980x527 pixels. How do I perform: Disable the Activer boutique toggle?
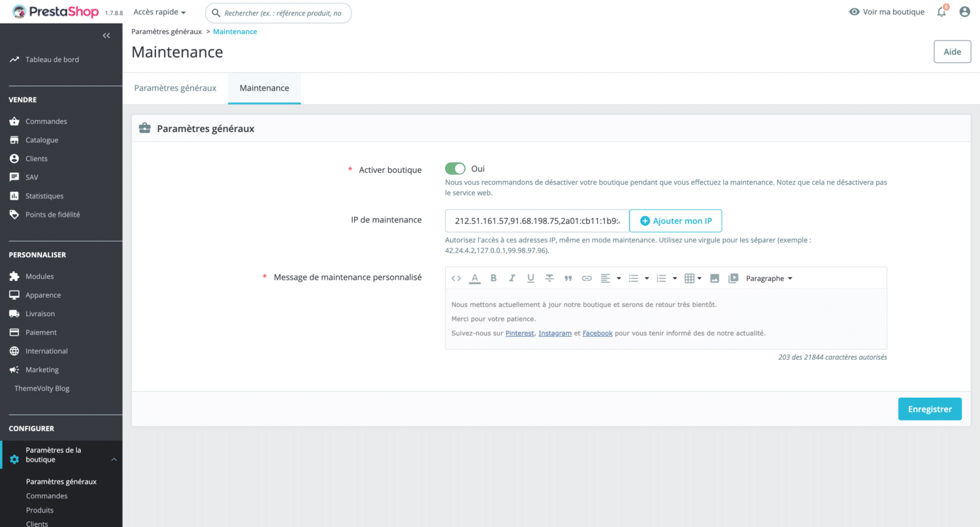tap(455, 168)
